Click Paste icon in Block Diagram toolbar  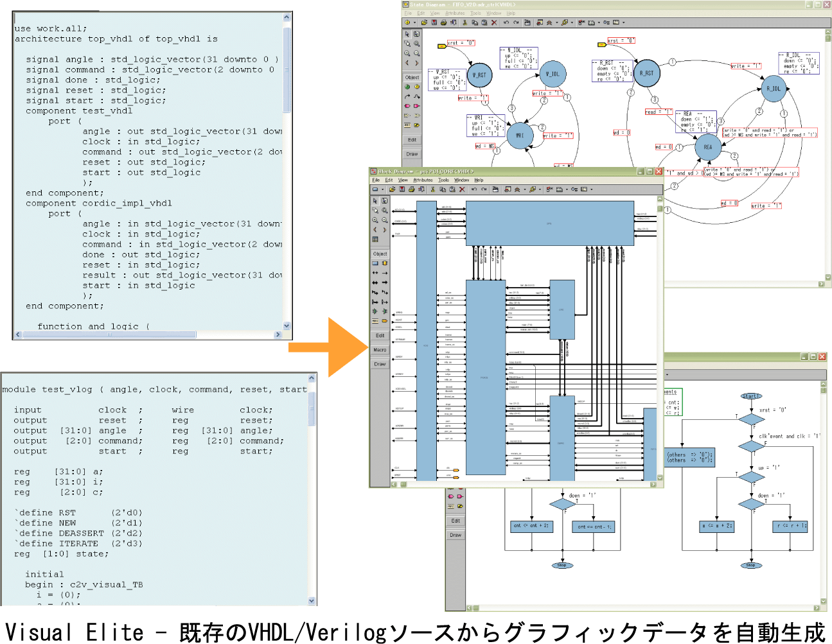(x=452, y=189)
